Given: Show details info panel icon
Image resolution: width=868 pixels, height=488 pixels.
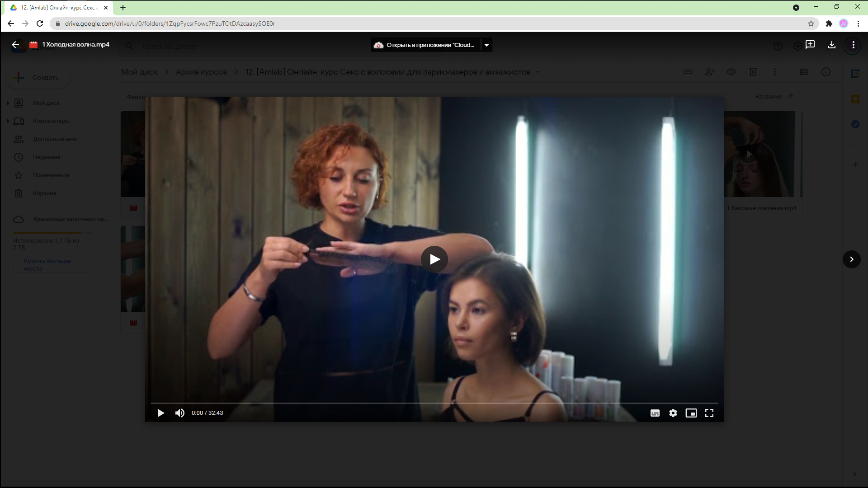Looking at the screenshot, I should click(826, 72).
